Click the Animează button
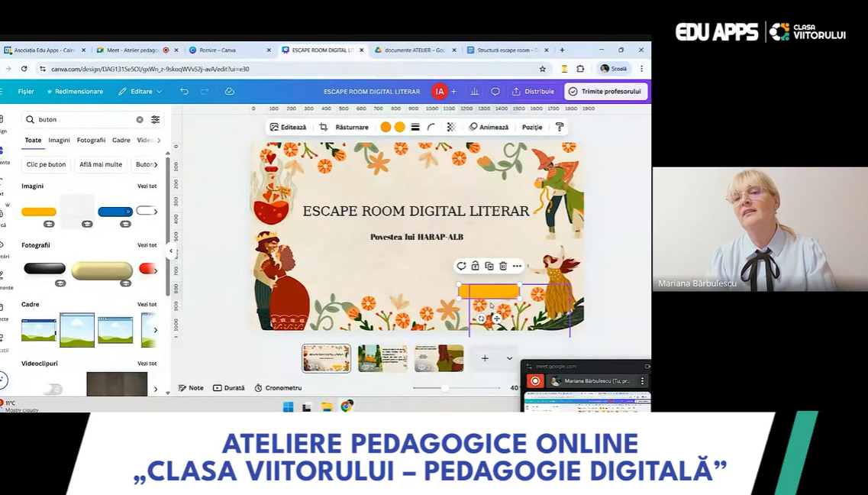This screenshot has height=495, width=868. [x=489, y=128]
